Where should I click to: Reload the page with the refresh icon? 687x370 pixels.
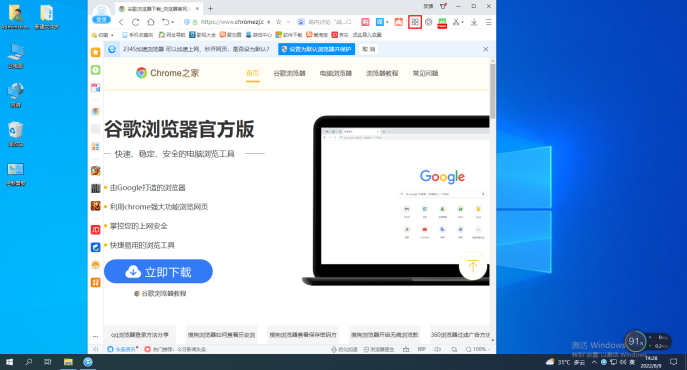click(135, 22)
